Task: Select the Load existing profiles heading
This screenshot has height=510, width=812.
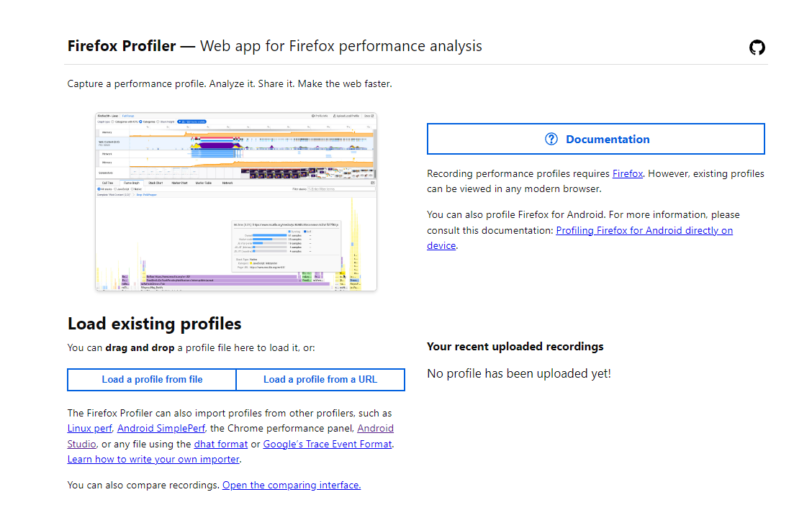Action: tap(154, 324)
